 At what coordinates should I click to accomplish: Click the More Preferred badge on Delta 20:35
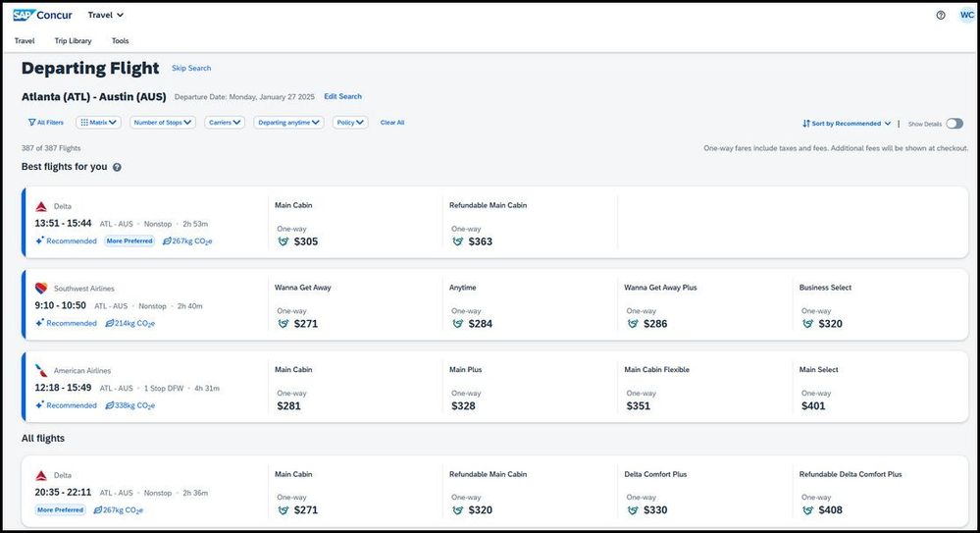[x=60, y=509]
